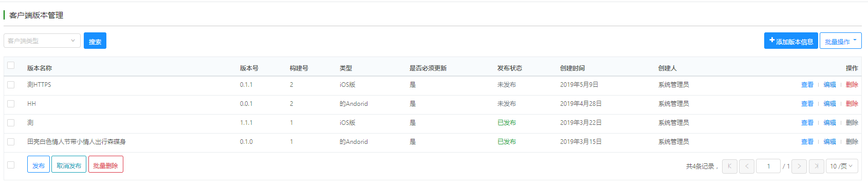Expand the 批量操作 dropdown menu

pyautogui.click(x=840, y=41)
